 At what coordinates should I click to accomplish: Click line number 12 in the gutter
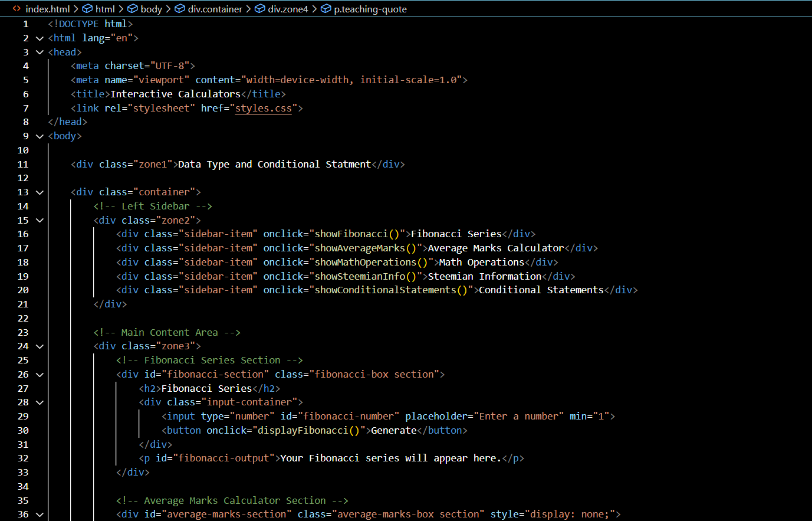tap(23, 178)
